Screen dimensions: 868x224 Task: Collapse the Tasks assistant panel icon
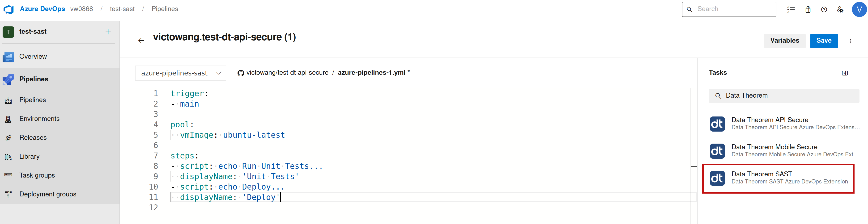(x=844, y=73)
